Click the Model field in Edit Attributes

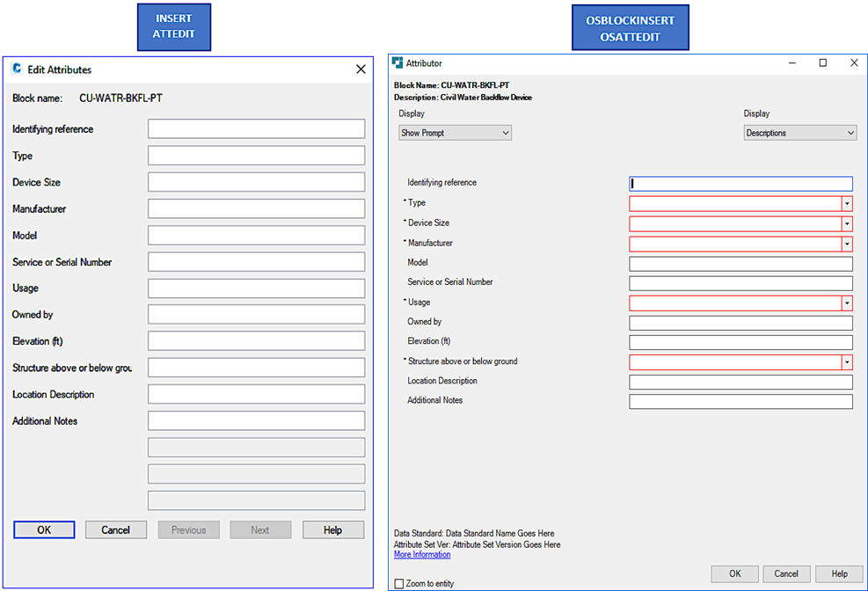pos(256,235)
